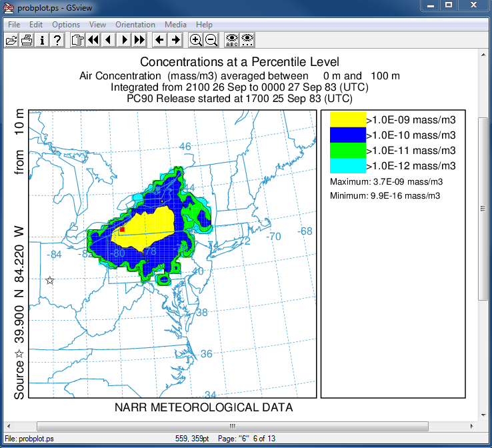The width and height of the screenshot is (492, 448).
Task: Click the Find next eye dots icon
Action: click(247, 40)
